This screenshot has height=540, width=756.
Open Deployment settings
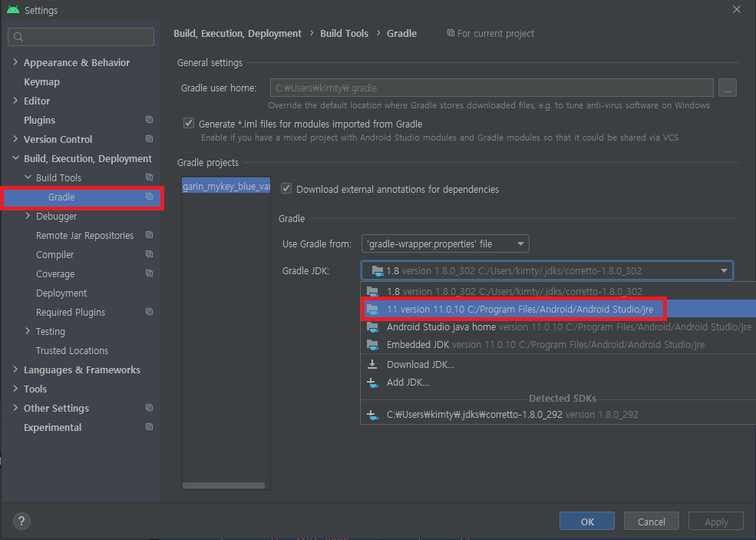coord(61,293)
